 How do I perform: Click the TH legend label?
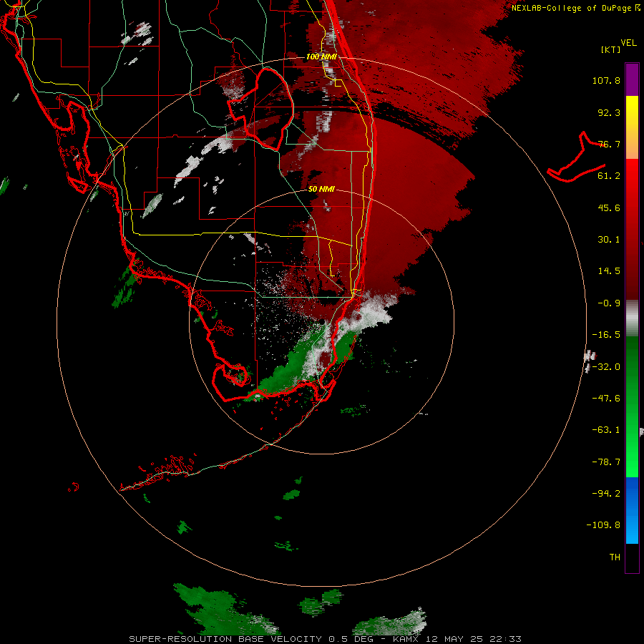click(615, 557)
